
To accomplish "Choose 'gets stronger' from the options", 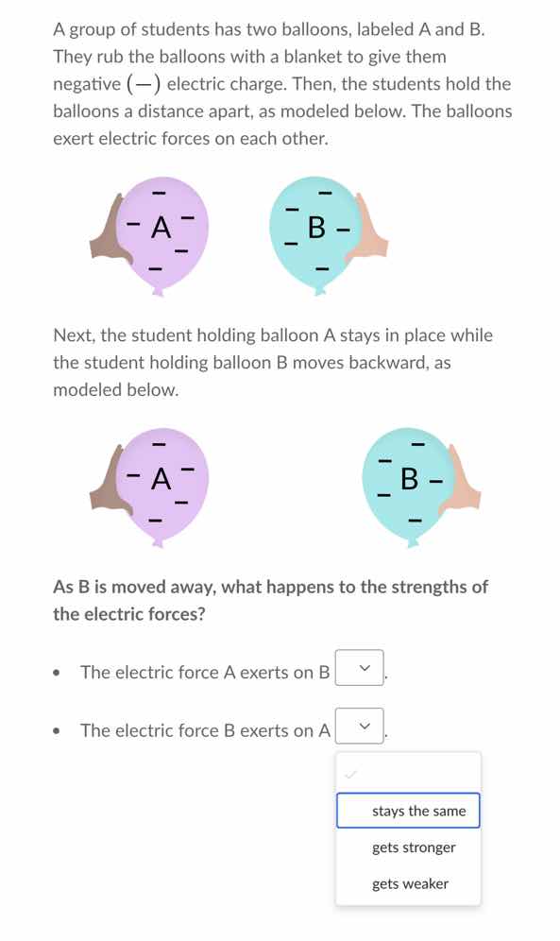I will pyautogui.click(x=414, y=847).
